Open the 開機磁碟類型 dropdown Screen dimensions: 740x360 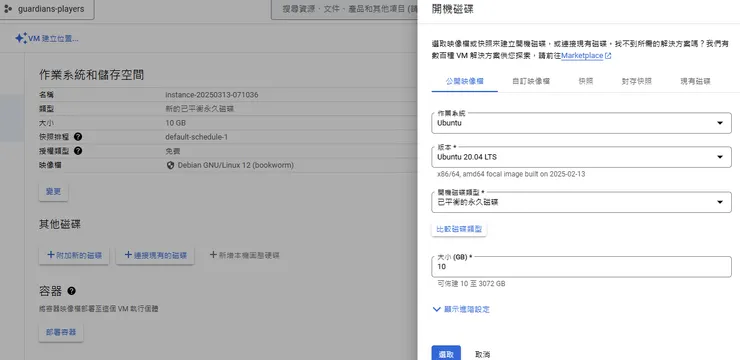581,202
